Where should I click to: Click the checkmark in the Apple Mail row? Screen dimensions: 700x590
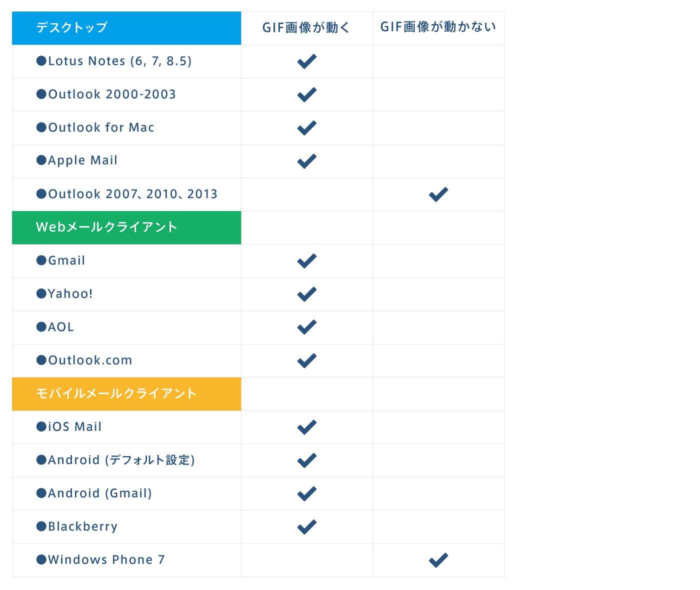306,161
